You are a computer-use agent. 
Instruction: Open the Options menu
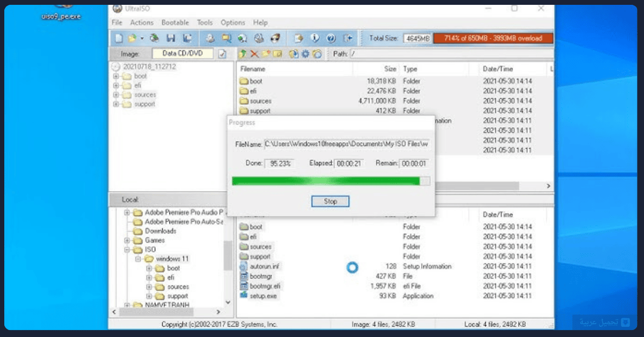[233, 23]
